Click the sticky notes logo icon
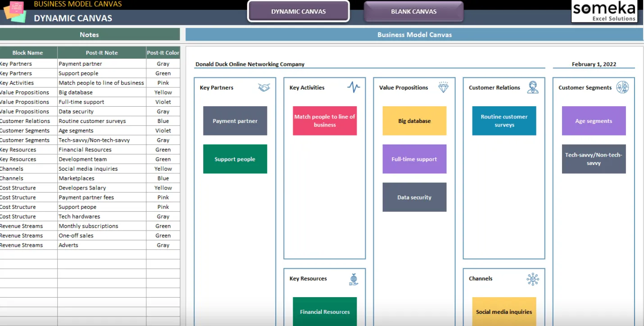 [14, 11]
